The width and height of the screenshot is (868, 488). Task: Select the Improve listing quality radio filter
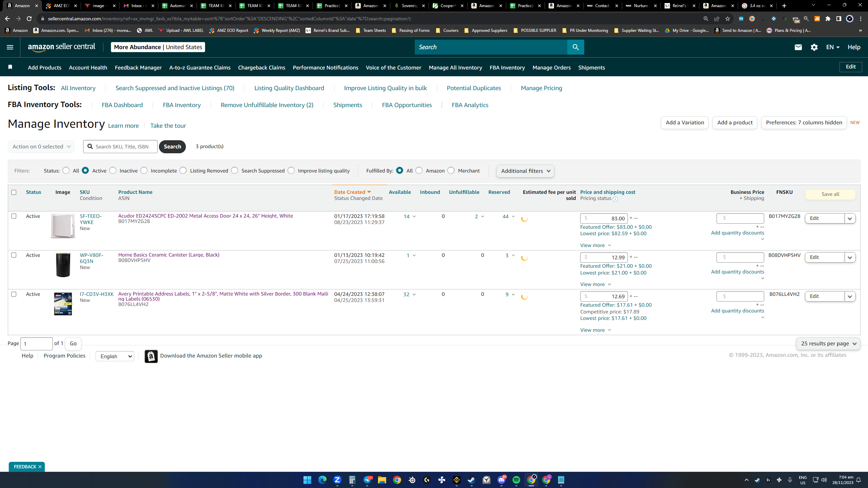point(291,170)
